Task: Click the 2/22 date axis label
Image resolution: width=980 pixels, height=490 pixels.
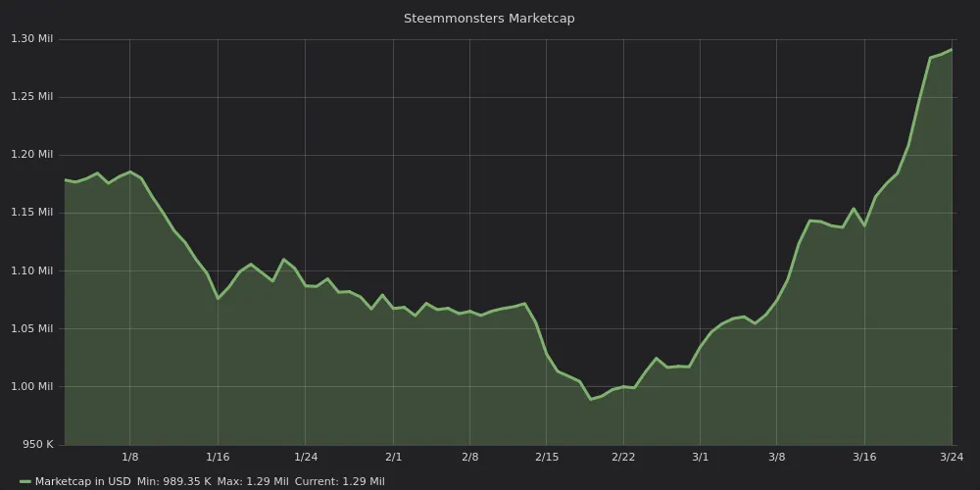Action: 623,457
